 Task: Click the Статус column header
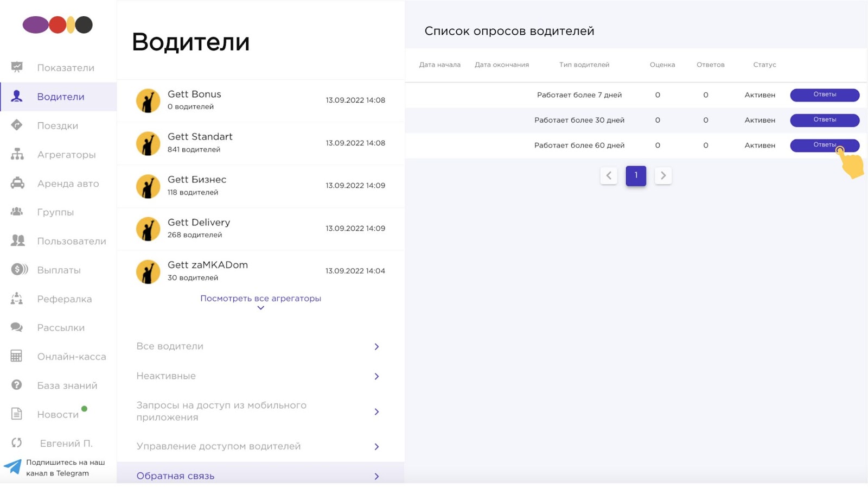click(x=764, y=65)
